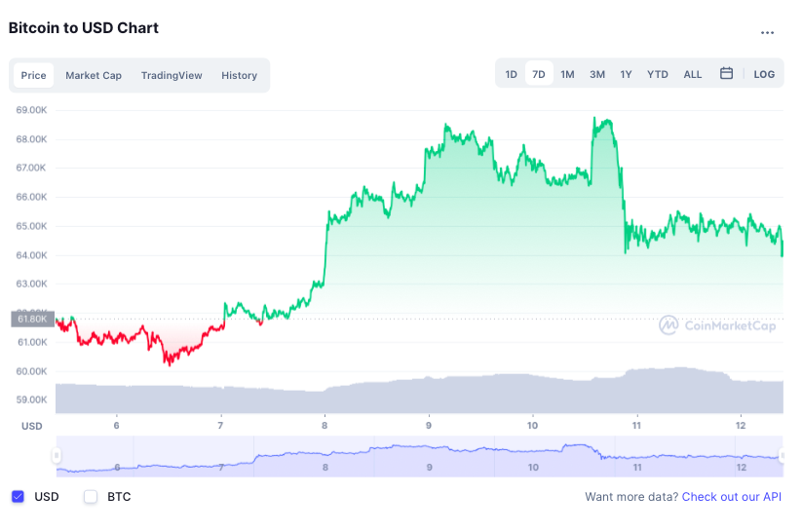The width and height of the screenshot is (802, 532).
Task: Select the Price tab
Action: click(x=33, y=75)
